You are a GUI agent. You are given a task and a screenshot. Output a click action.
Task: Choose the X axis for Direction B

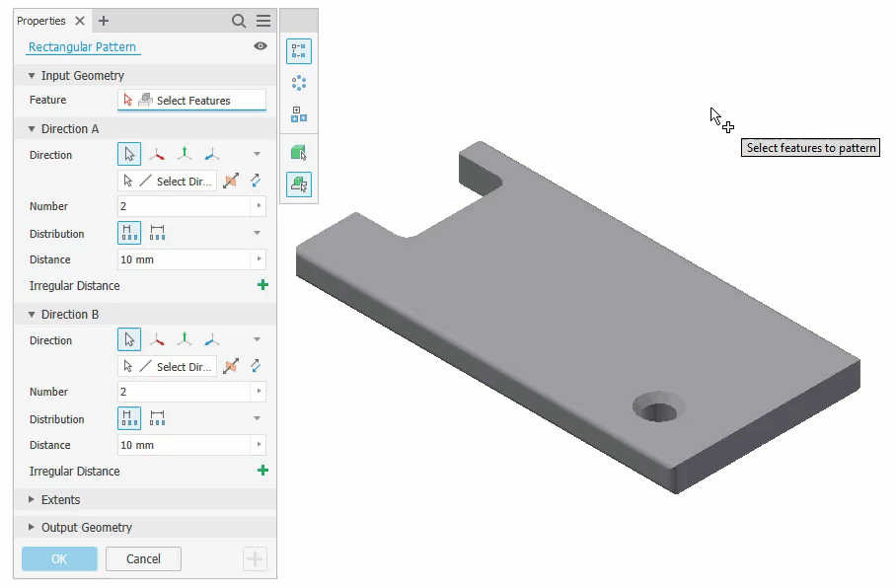pyautogui.click(x=157, y=340)
